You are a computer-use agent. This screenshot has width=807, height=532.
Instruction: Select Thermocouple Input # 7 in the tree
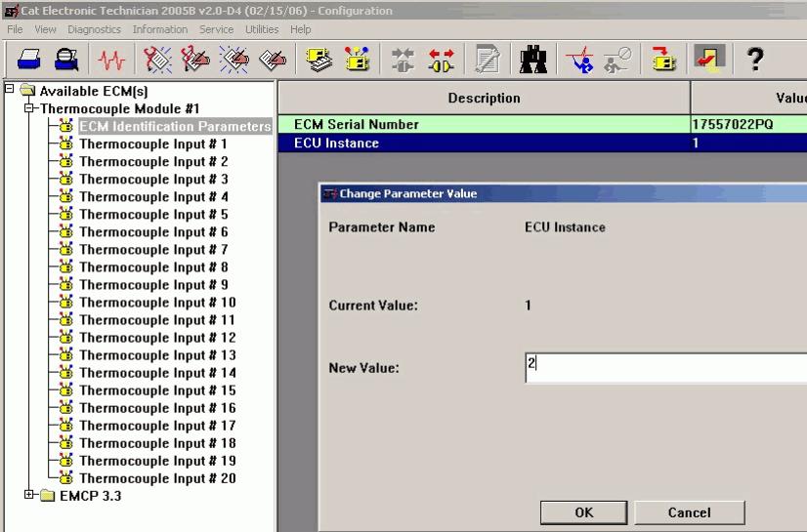[x=153, y=249]
